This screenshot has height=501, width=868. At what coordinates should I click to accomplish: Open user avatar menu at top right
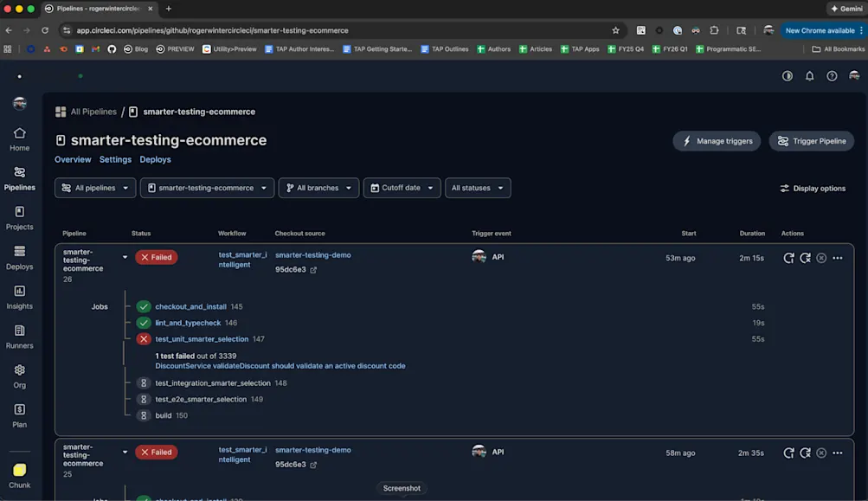[x=854, y=76]
